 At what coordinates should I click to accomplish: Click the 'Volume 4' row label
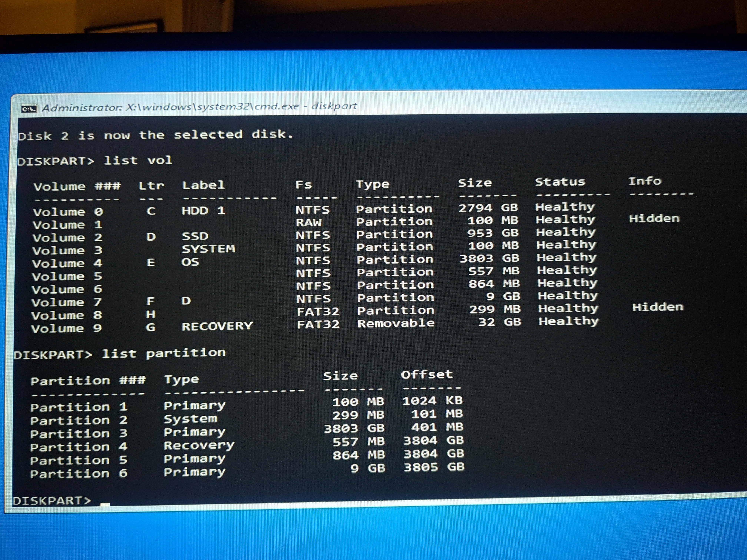point(67,263)
